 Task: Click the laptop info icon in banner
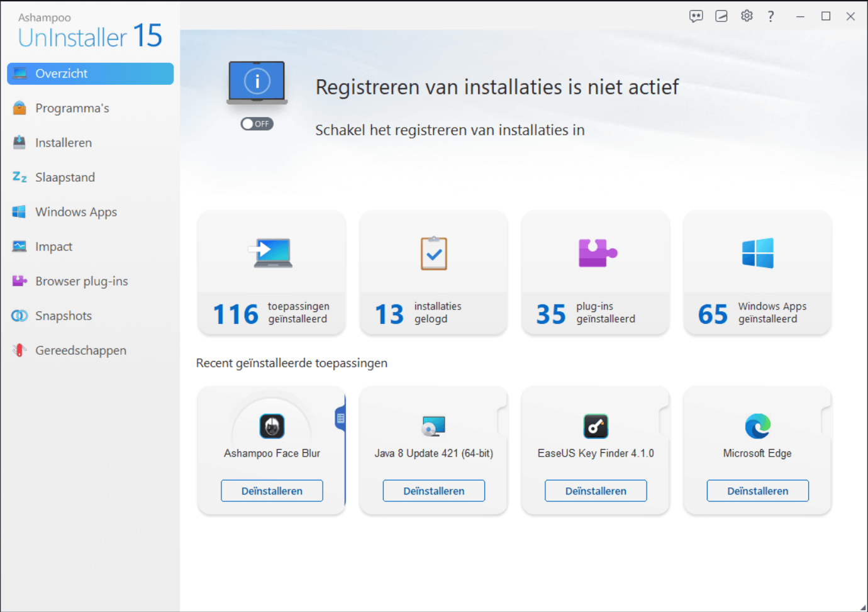pos(257,83)
